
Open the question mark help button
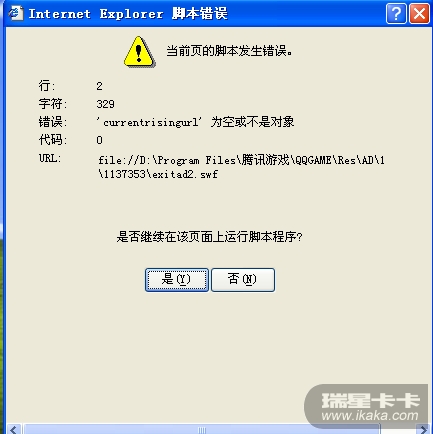click(396, 14)
